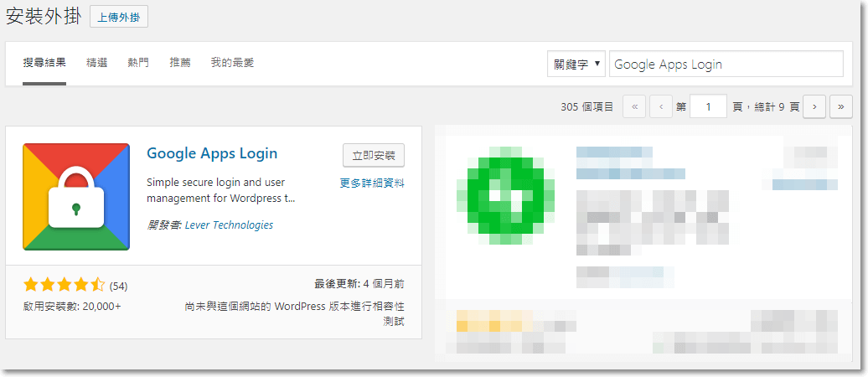Click the 總計 9 頁 total pages text

click(x=778, y=107)
